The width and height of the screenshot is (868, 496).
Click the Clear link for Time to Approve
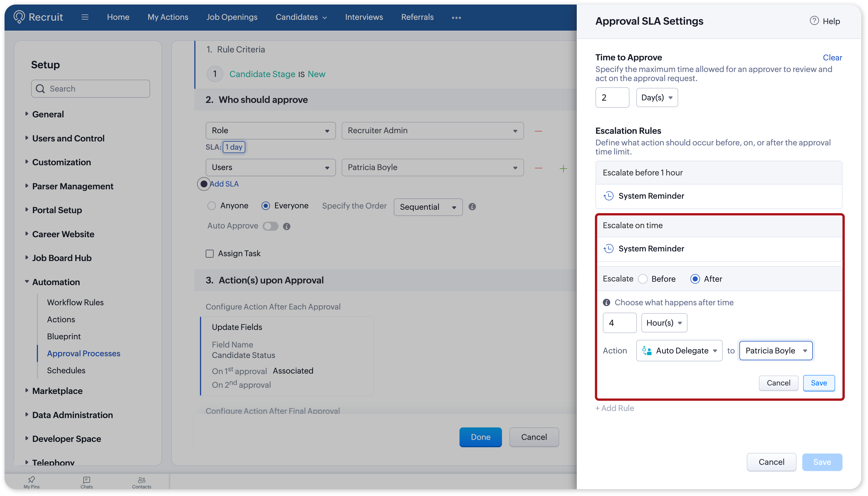pyautogui.click(x=832, y=57)
